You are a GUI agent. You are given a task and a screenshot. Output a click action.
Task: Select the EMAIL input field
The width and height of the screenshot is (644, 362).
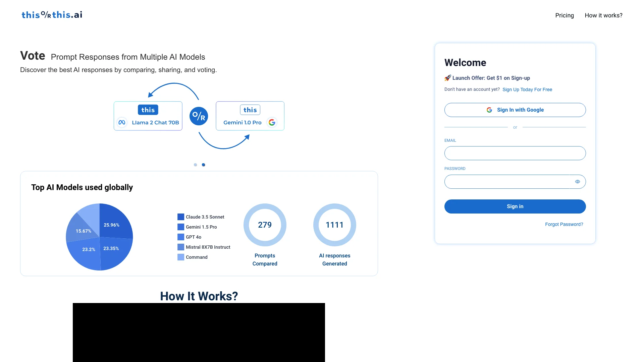[x=515, y=153]
